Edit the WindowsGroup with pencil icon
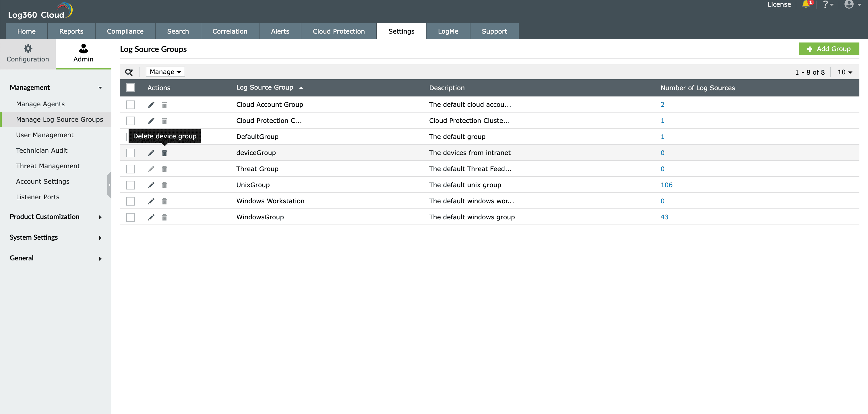This screenshot has height=414, width=868. 151,217
